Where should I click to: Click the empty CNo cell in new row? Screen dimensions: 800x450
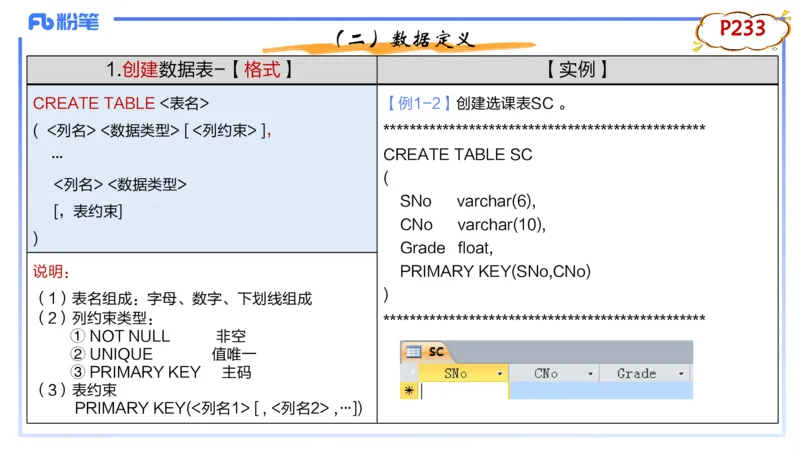coord(554,391)
